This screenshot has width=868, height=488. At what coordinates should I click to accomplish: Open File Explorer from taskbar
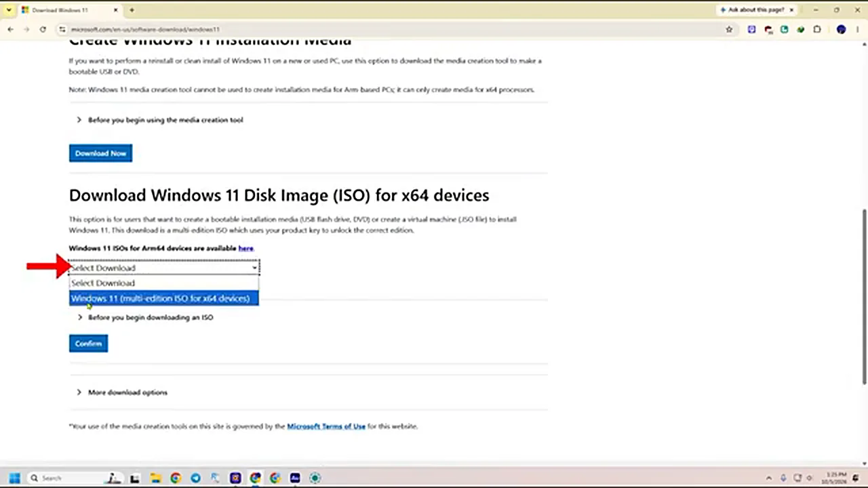pyautogui.click(x=155, y=478)
